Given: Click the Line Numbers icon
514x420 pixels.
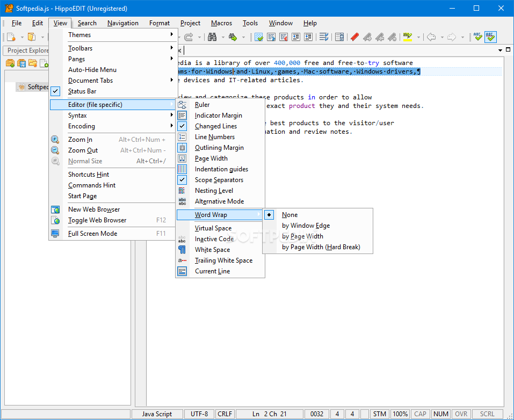Looking at the screenshot, I should (182, 137).
